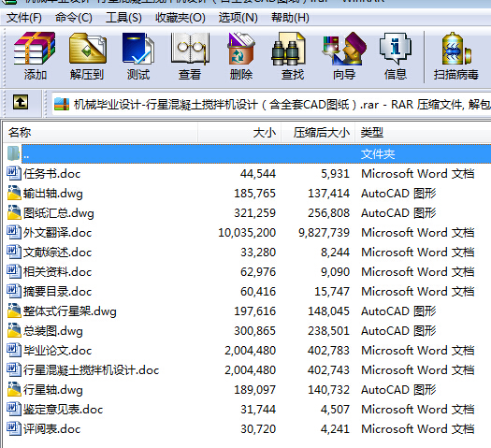
Task: Open the 收藏夹(O) menu
Action: point(181,18)
